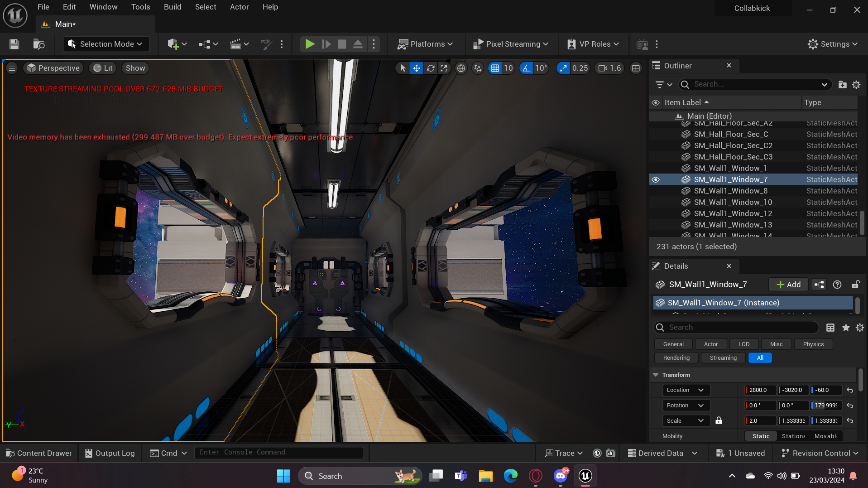Expand the Platforms dropdown
The width and height of the screenshot is (868, 488).
(425, 44)
